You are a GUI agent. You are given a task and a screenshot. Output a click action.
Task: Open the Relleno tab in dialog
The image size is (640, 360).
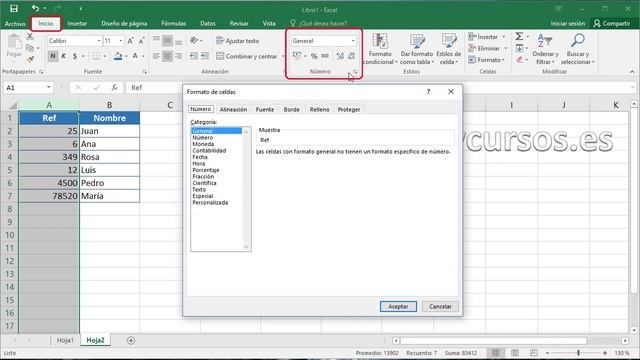point(319,109)
